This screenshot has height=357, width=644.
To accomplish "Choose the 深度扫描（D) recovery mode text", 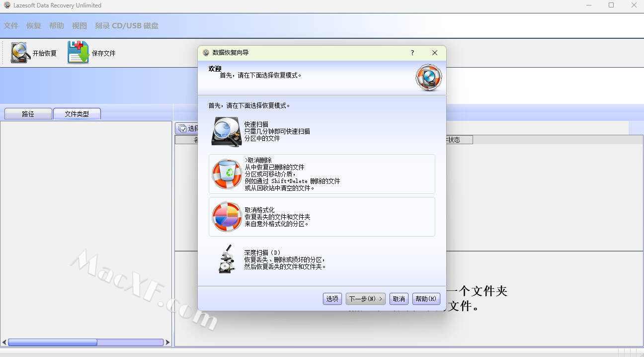I will pyautogui.click(x=286, y=260).
